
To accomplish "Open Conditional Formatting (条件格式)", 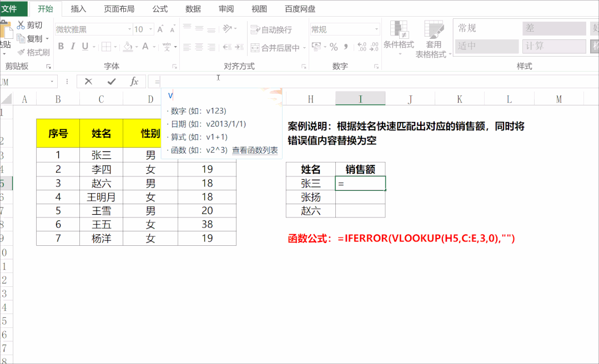I will [x=399, y=37].
